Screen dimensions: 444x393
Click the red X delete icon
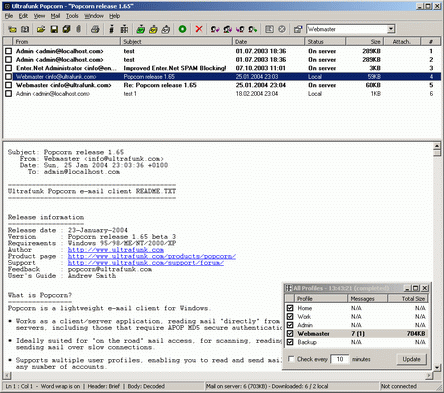[199, 29]
